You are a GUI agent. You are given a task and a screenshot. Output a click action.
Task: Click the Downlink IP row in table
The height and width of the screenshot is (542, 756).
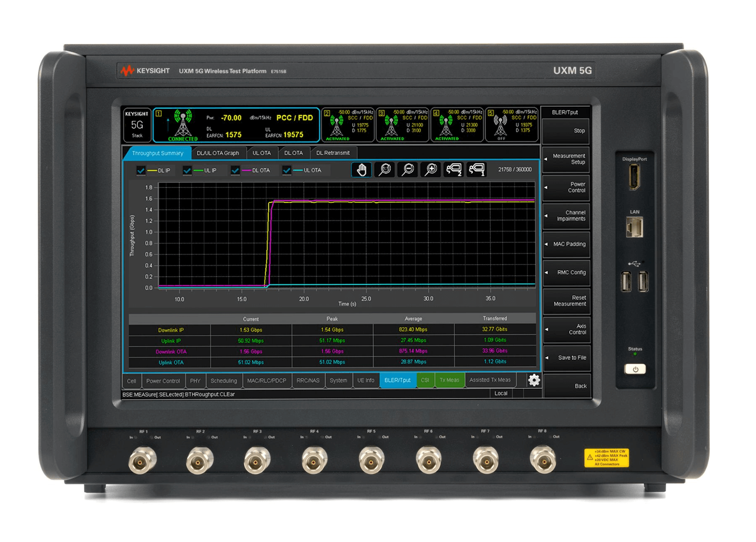171,330
